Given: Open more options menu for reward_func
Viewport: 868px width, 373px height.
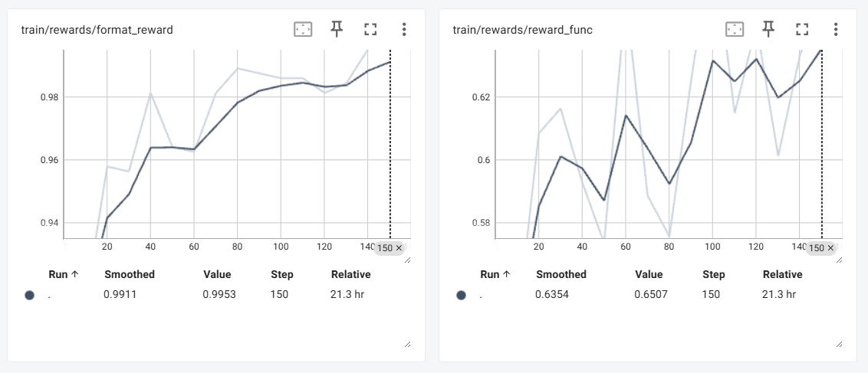Looking at the screenshot, I should pyautogui.click(x=836, y=30).
